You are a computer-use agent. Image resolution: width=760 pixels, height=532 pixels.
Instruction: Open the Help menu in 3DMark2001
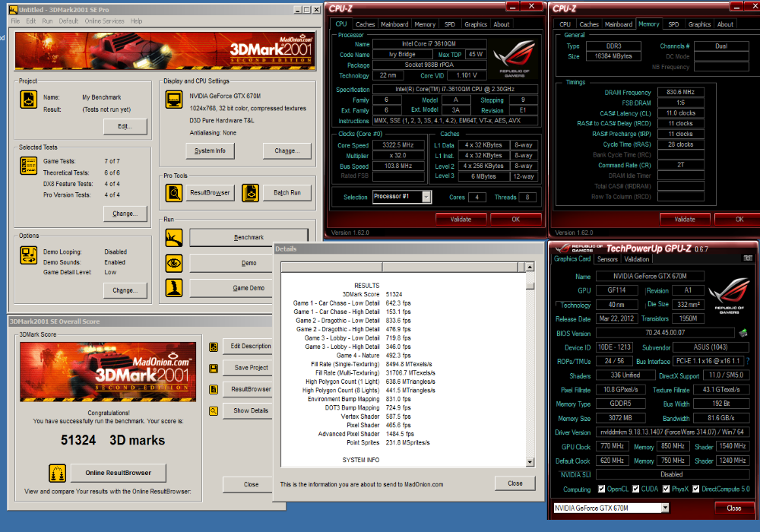point(137,21)
